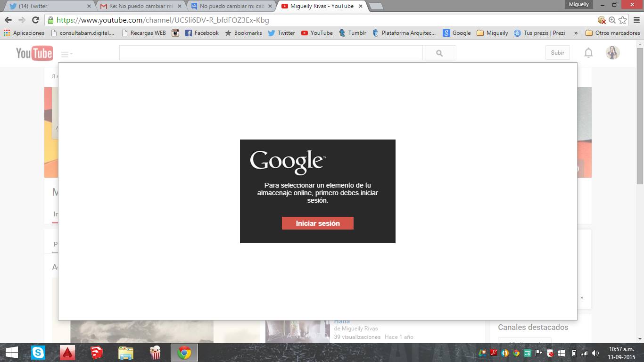Click the Google logo in the dialog
The image size is (644, 362).
pos(288,162)
